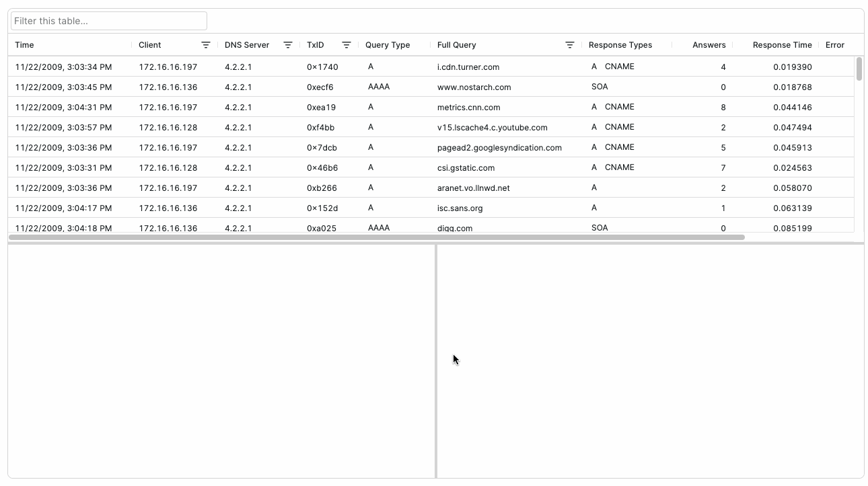Screen dimensions: 868x486
Task: Click response time value 0.018768
Action: [x=793, y=87]
